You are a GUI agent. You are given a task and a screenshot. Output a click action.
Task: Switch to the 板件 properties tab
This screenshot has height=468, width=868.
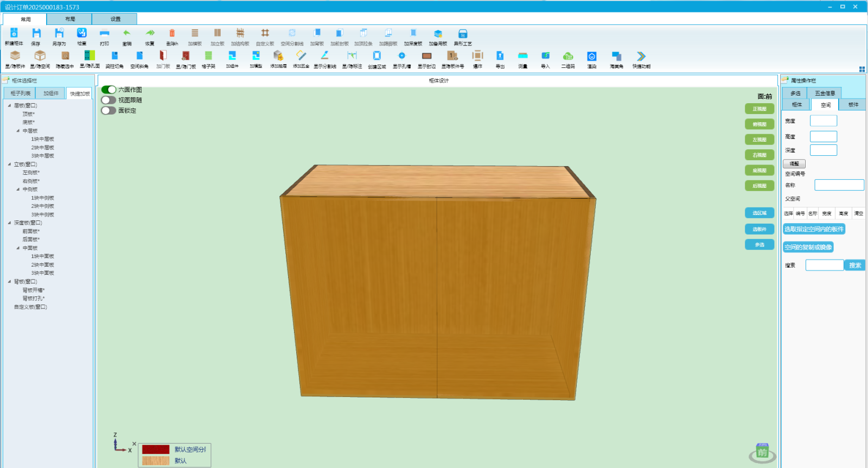click(853, 104)
